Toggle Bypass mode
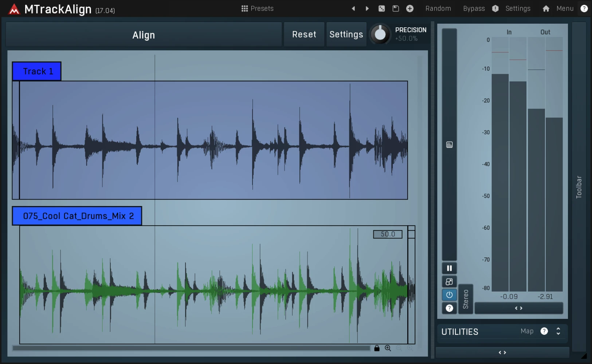This screenshot has height=364, width=592. [x=473, y=8]
